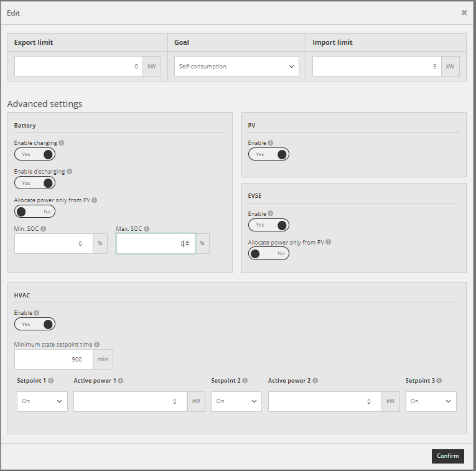Click the Advanced settings heading
Viewport: 476px width, 471px height.
[x=45, y=104]
